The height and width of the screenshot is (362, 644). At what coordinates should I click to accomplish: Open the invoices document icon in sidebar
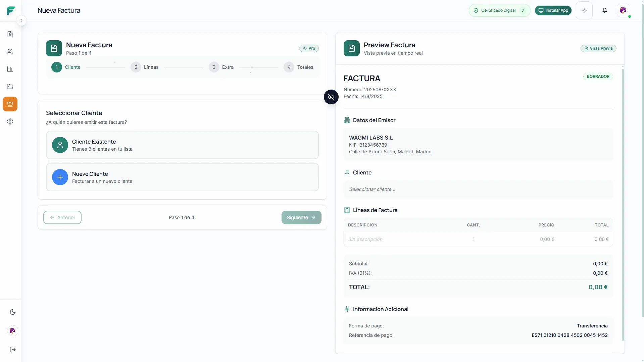[10, 34]
